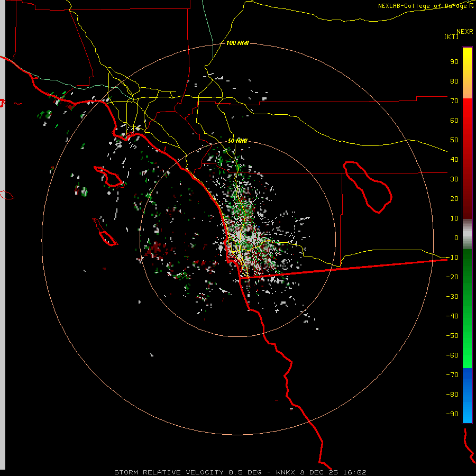Pick the blue bottom color bar segment
This screenshot has width=476, height=476.
(467, 396)
